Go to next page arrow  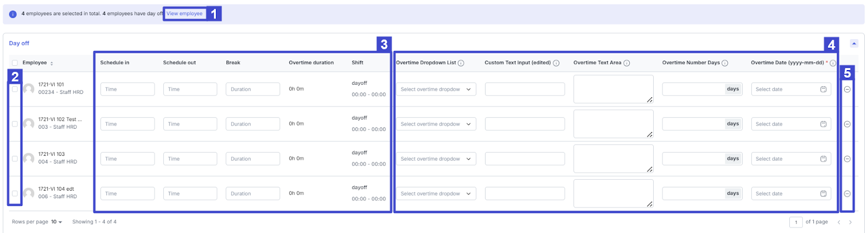(850, 222)
